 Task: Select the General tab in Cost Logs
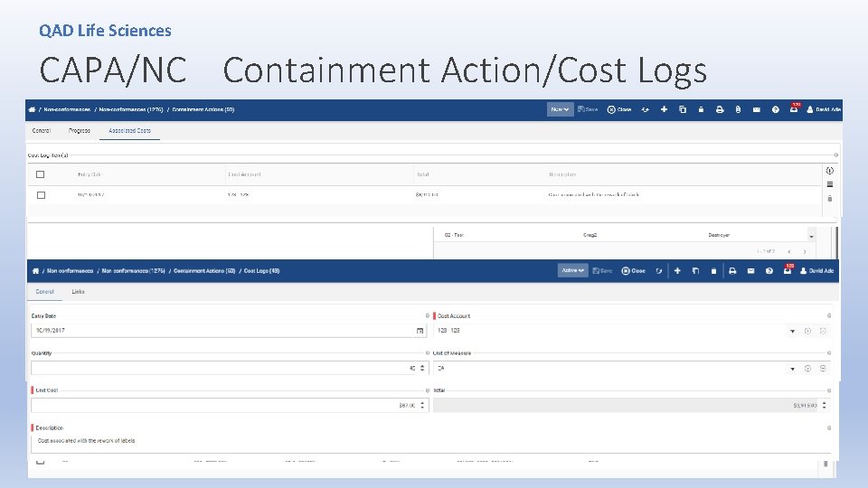click(45, 292)
